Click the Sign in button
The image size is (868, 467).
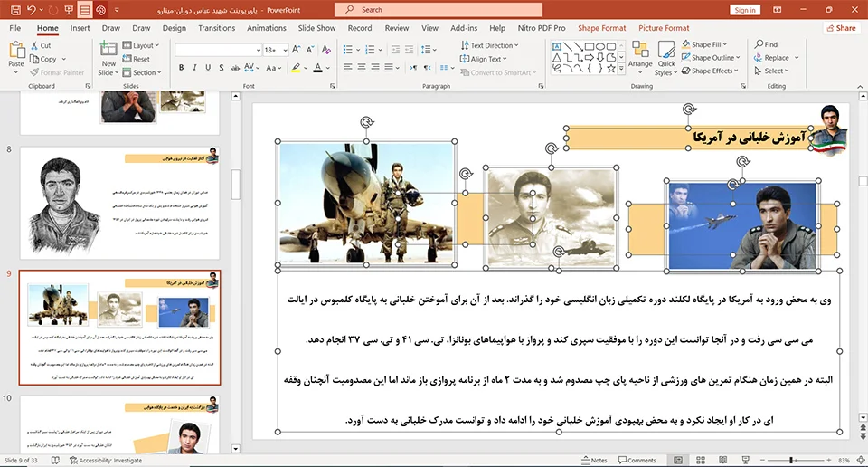(745, 10)
